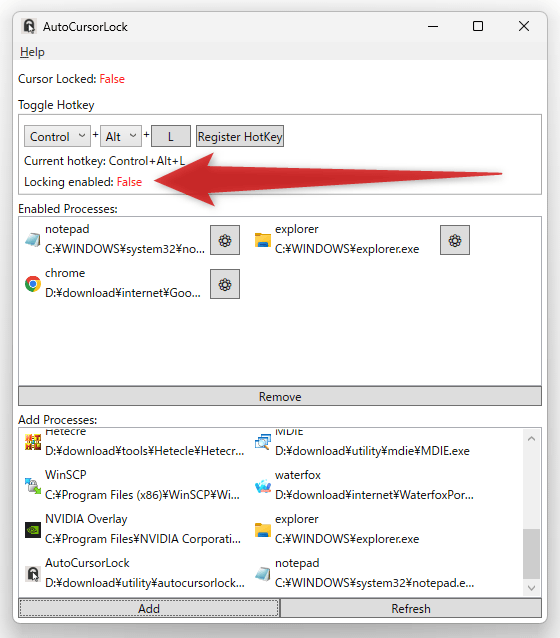Click the WinSCP icon in Add Processes
This screenshot has width=560, height=638.
tap(33, 485)
